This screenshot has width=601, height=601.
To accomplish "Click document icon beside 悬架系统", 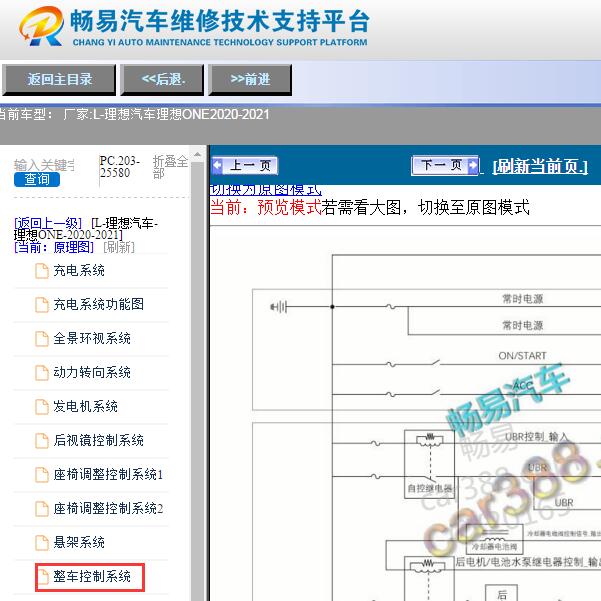I will (42, 542).
